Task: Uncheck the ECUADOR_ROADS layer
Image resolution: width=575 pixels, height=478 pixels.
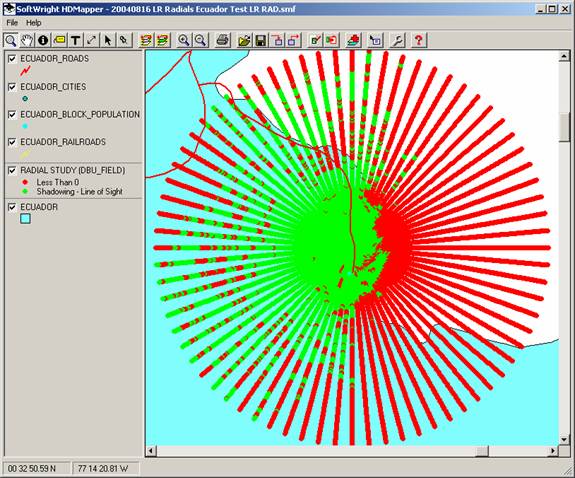Action: 12,59
